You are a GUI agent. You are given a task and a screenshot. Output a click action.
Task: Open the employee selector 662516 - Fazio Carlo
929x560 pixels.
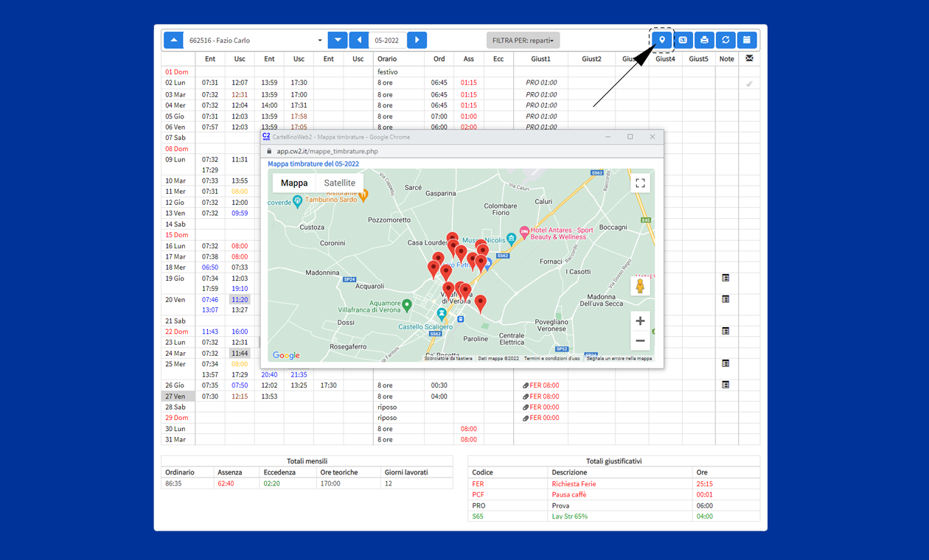point(255,40)
